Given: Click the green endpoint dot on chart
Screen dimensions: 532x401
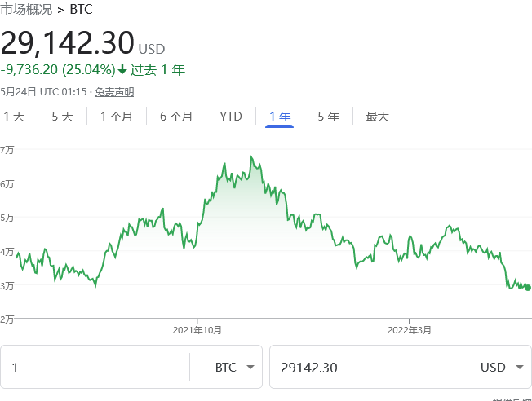Looking at the screenshot, I should [x=528, y=288].
